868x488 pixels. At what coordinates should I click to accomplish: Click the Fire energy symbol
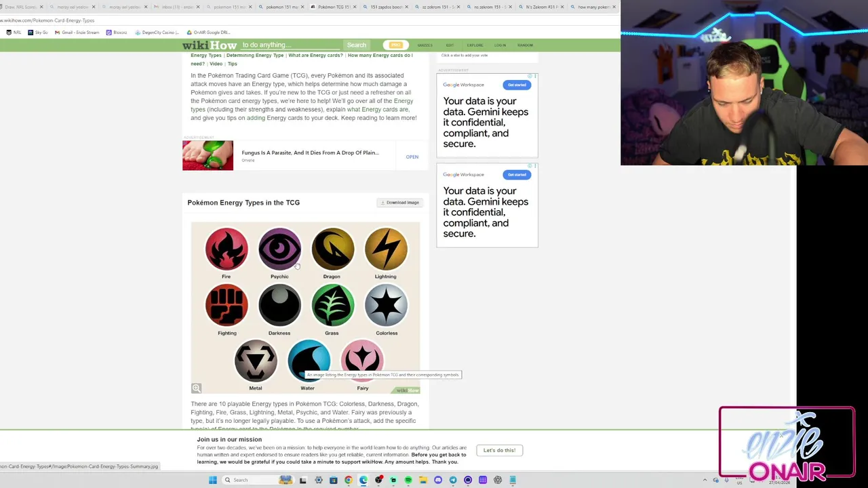[226, 249]
